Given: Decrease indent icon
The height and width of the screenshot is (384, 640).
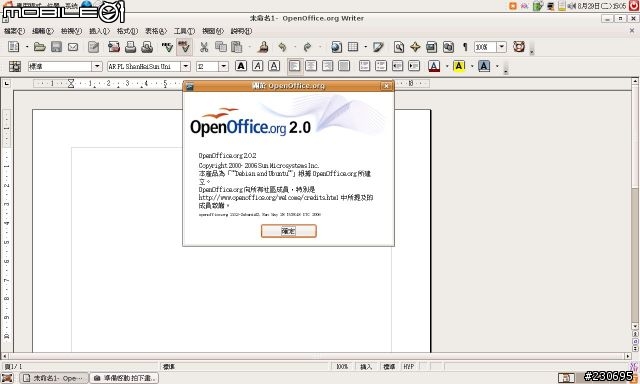Looking at the screenshot, I should pos(398,66).
